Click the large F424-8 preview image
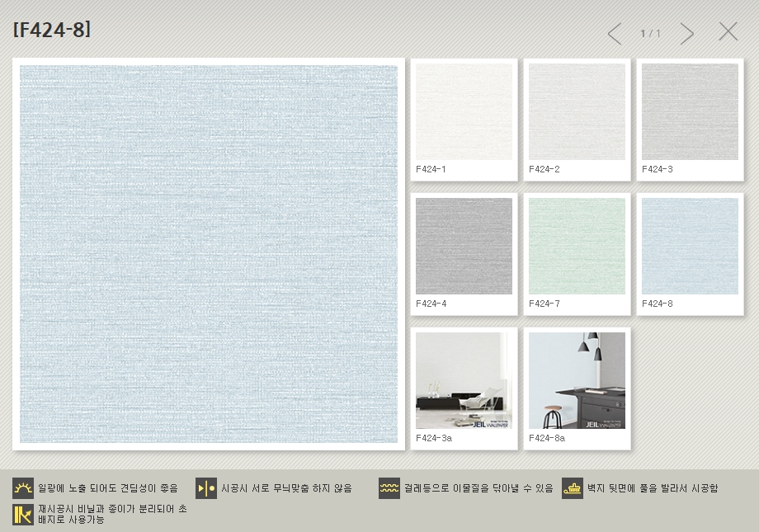 [209, 254]
